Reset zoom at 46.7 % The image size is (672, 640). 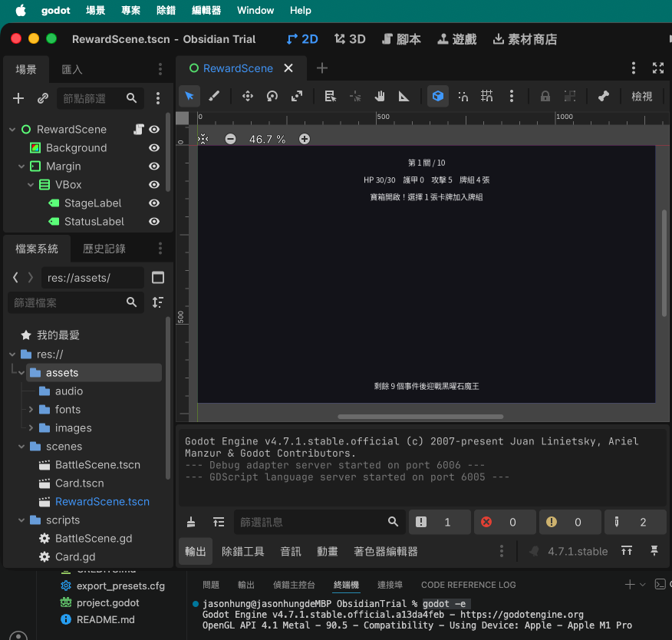click(268, 139)
